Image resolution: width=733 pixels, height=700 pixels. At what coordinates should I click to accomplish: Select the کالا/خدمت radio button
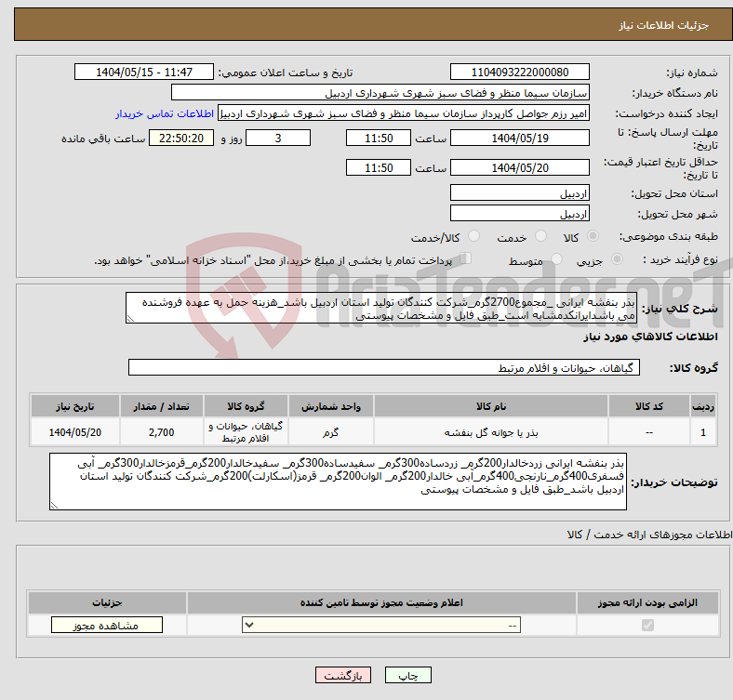(474, 236)
